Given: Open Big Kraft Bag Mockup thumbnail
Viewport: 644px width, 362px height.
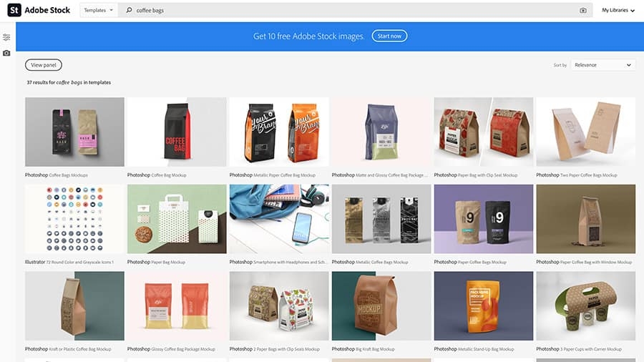Looking at the screenshot, I should tap(381, 305).
